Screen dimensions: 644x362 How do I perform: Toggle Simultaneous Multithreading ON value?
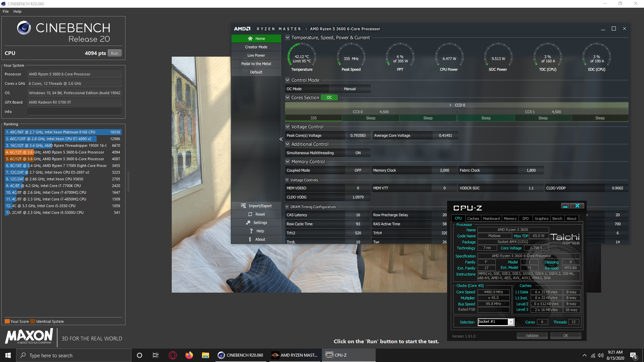[x=358, y=153]
